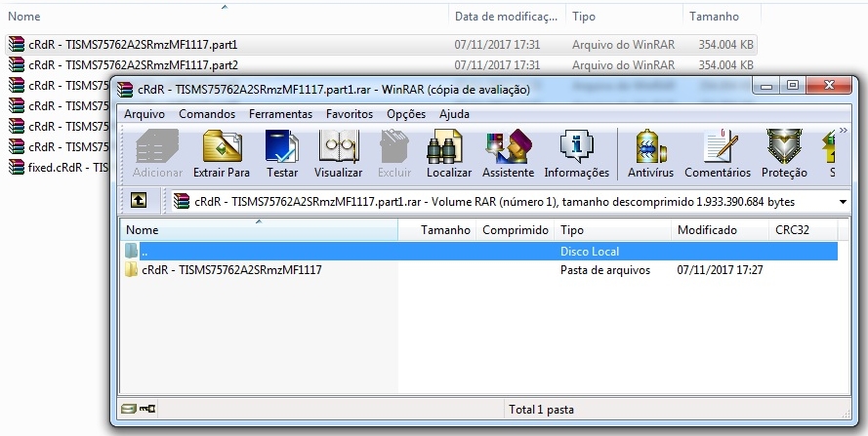This screenshot has height=436, width=868.
Task: Click 'Disco Local' cell in selected row
Action: click(590, 252)
